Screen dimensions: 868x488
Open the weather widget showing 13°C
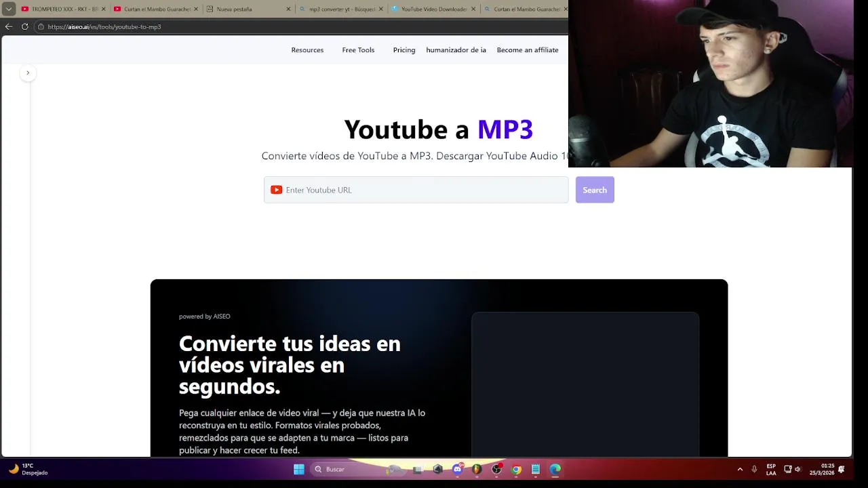[28, 469]
